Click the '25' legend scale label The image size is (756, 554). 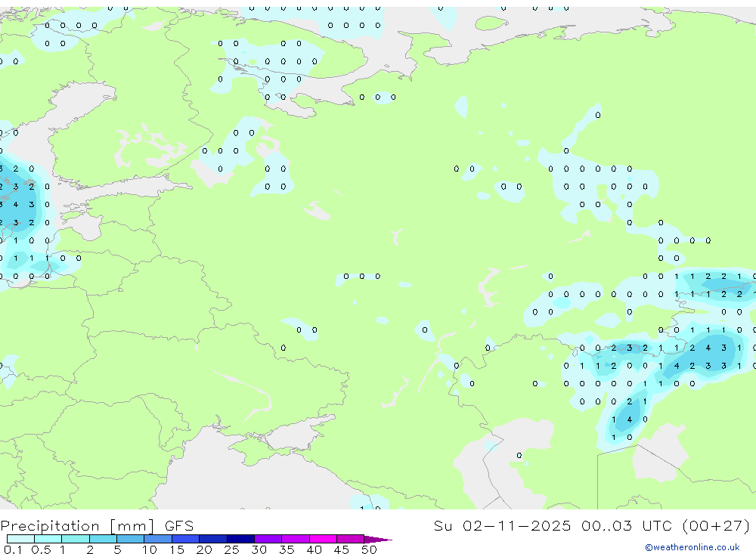[231, 549]
